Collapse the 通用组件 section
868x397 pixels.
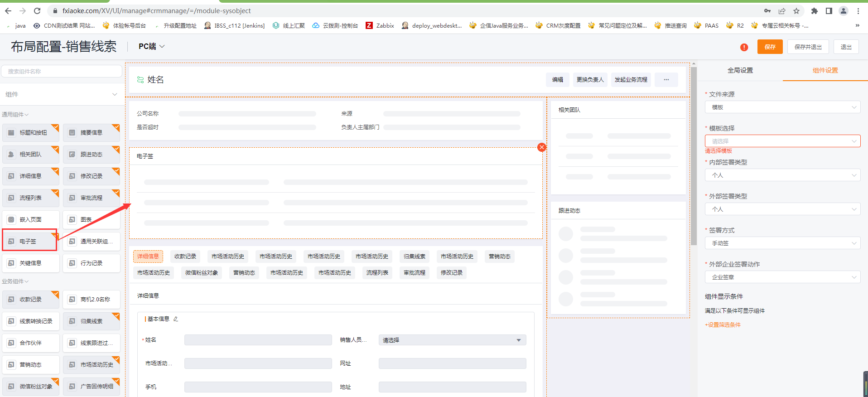[15, 115]
